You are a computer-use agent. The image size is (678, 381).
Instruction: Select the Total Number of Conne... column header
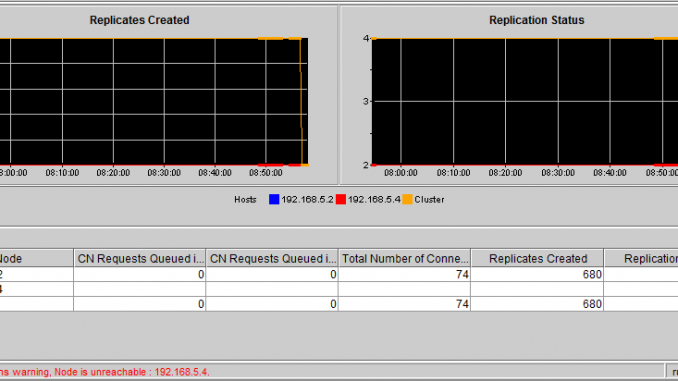tap(405, 259)
